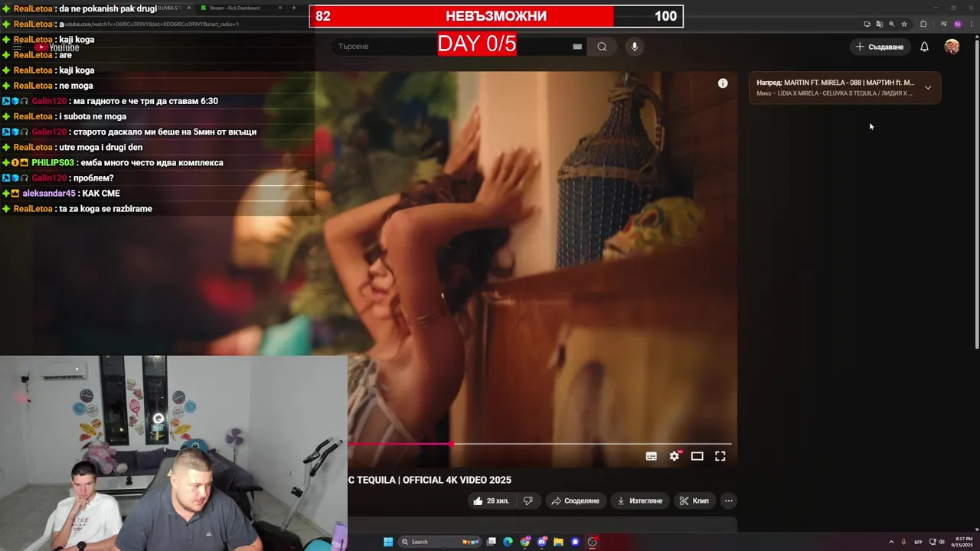
Task: Open the Chrome install app icon
Action: coord(867,24)
